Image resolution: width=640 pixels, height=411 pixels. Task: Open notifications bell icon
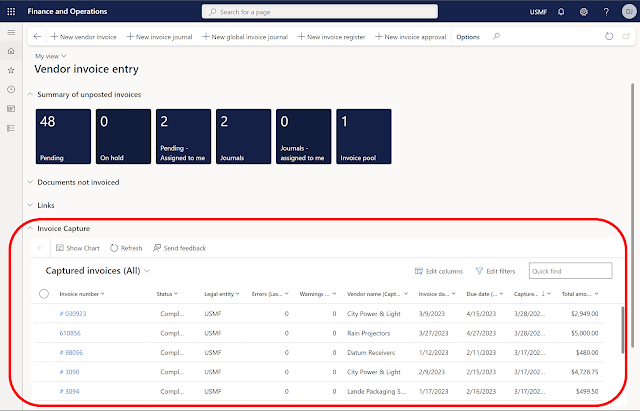coord(561,12)
